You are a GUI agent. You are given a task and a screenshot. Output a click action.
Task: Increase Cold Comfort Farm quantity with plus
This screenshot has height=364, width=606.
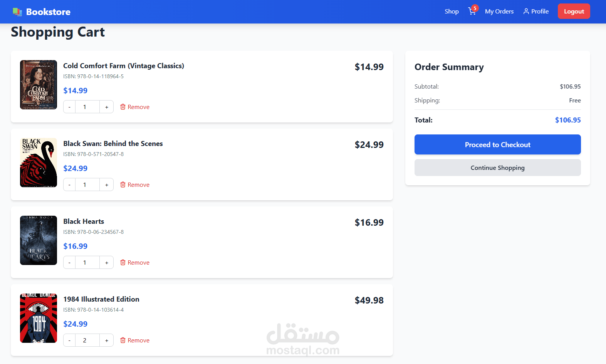tap(107, 107)
